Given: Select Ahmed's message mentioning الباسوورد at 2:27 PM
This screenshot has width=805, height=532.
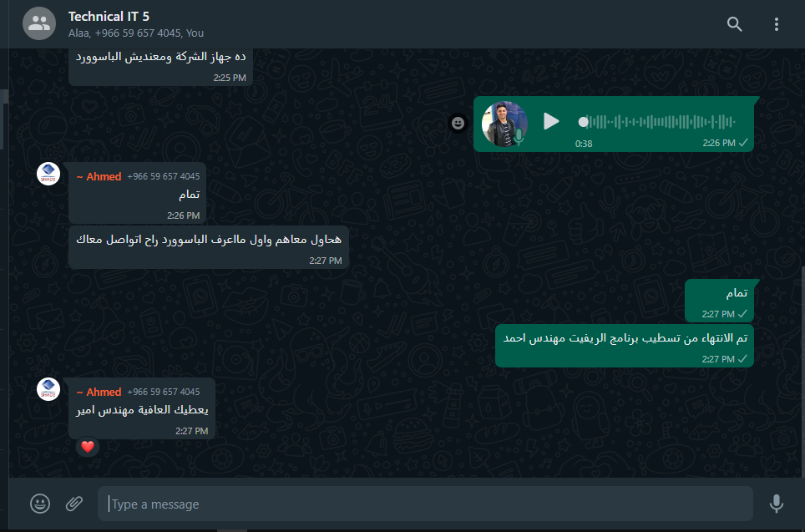Looking at the screenshot, I should (209, 247).
